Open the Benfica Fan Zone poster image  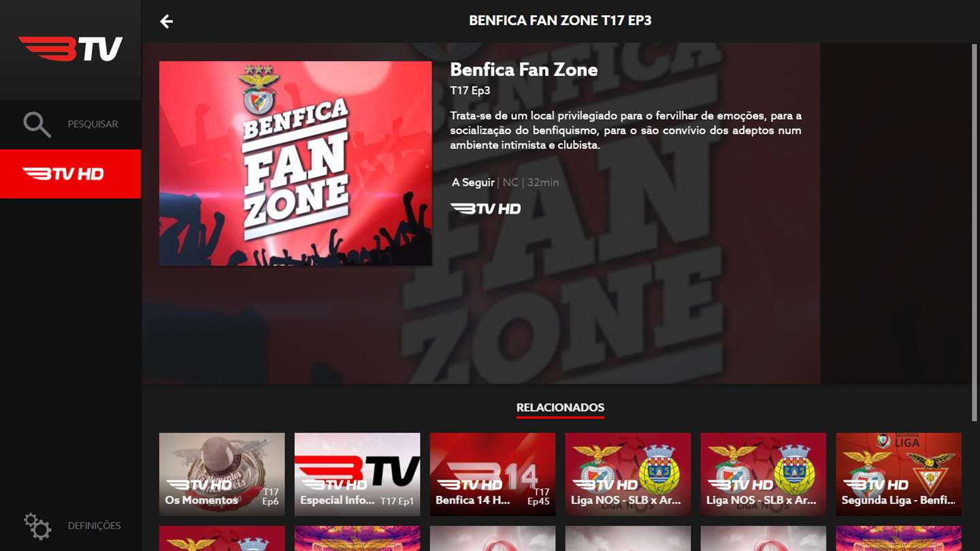click(295, 163)
